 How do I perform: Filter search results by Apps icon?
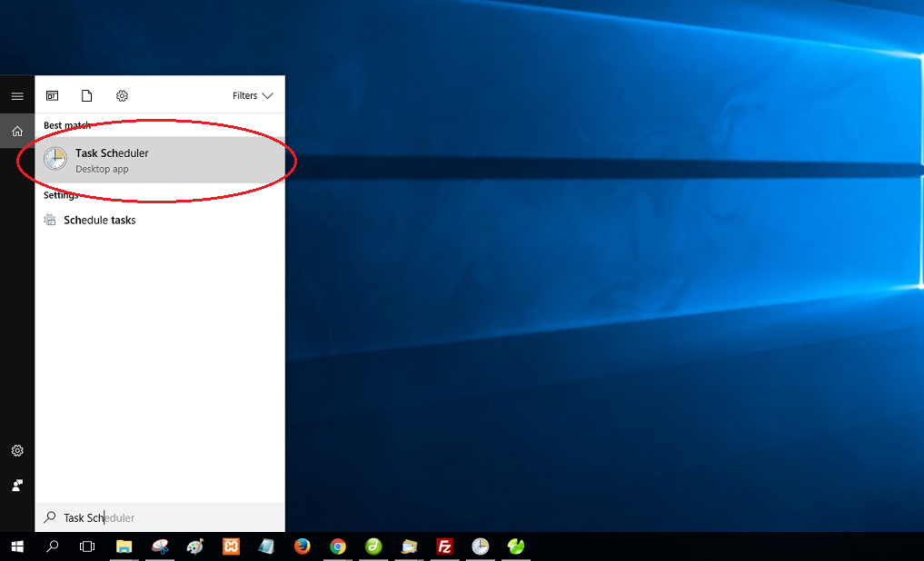[53, 95]
